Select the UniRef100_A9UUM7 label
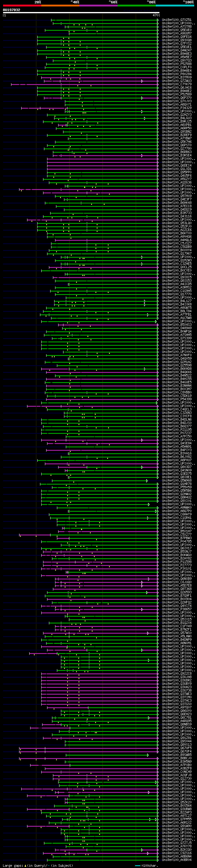This screenshot has height=868, width=197. (x=177, y=33)
